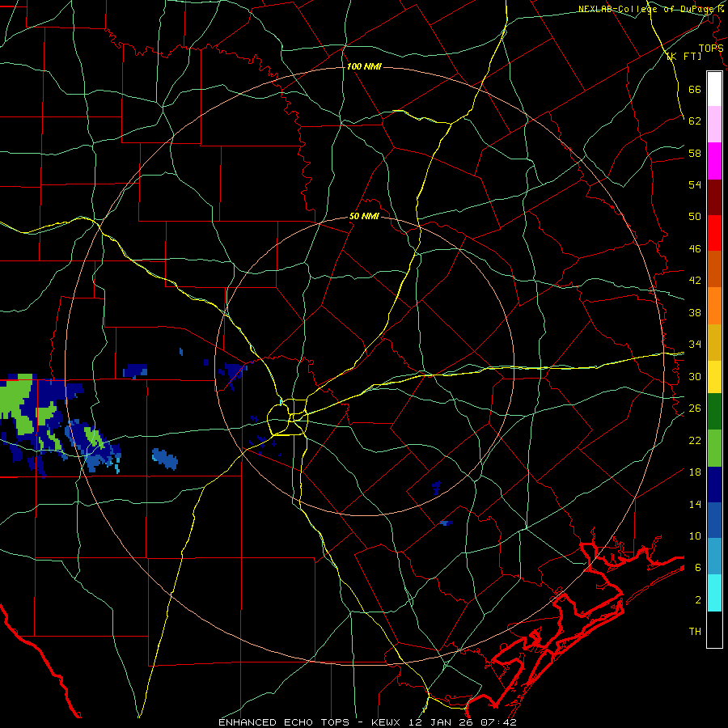Pick the bright orange legend swatch
The height and width of the screenshot is (728, 728).
tap(714, 306)
